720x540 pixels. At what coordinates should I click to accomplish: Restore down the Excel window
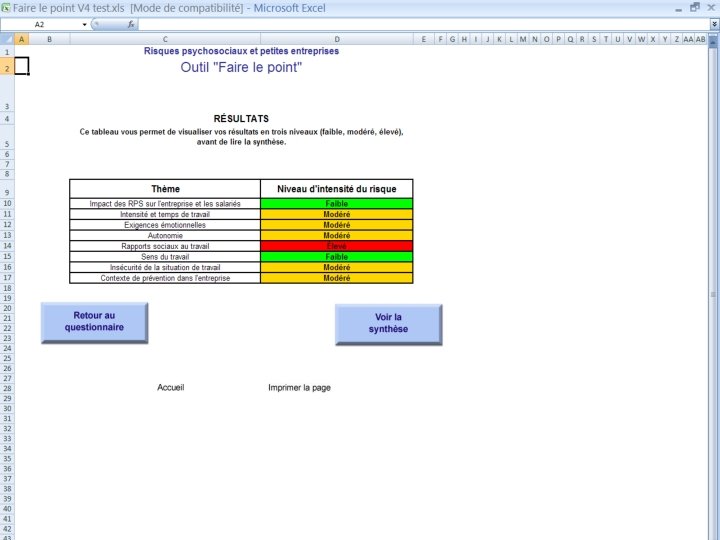[695, 7]
